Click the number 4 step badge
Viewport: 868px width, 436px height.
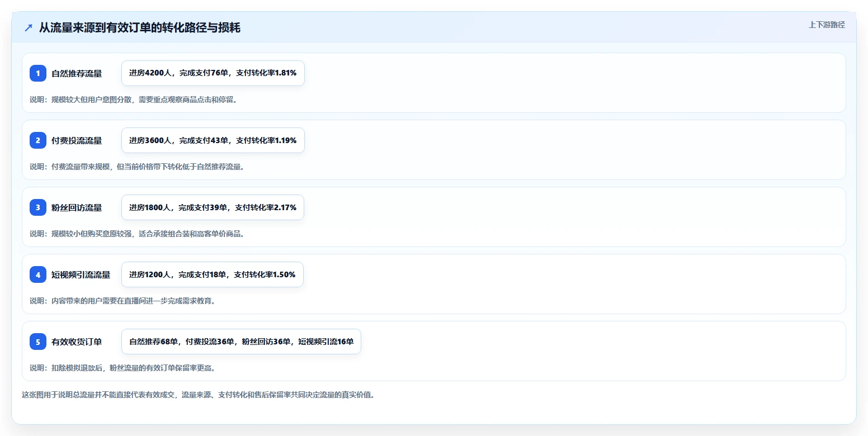coord(38,274)
